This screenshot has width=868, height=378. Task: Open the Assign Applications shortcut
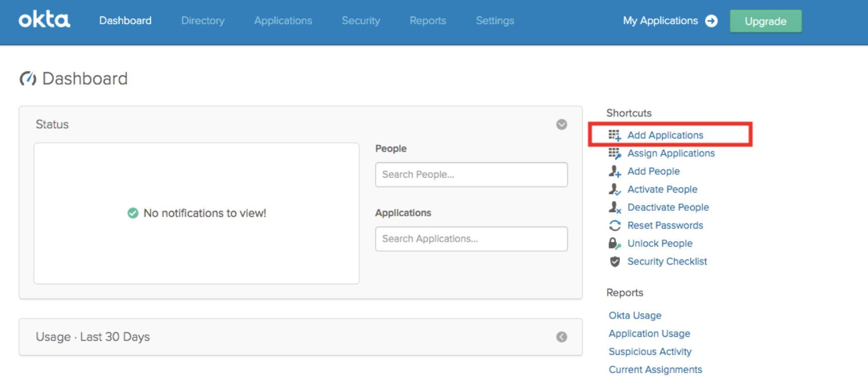click(x=671, y=153)
